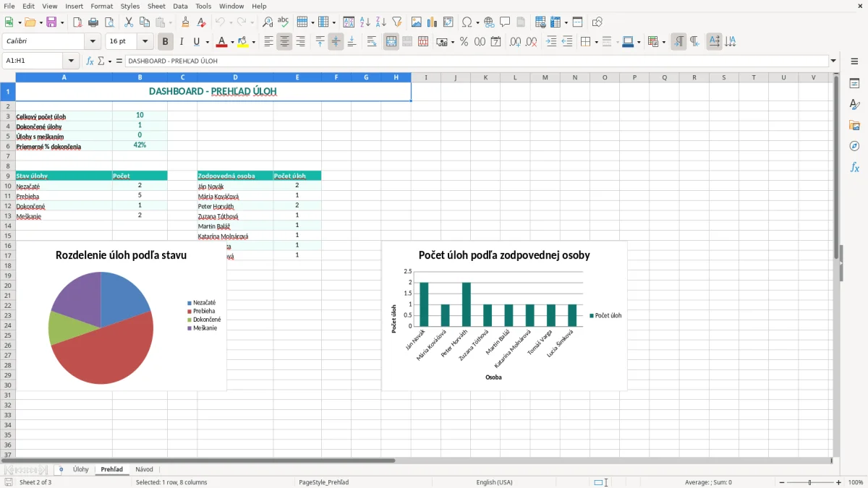
Task: Click the vertical scrollbar
Action: pos(836,264)
